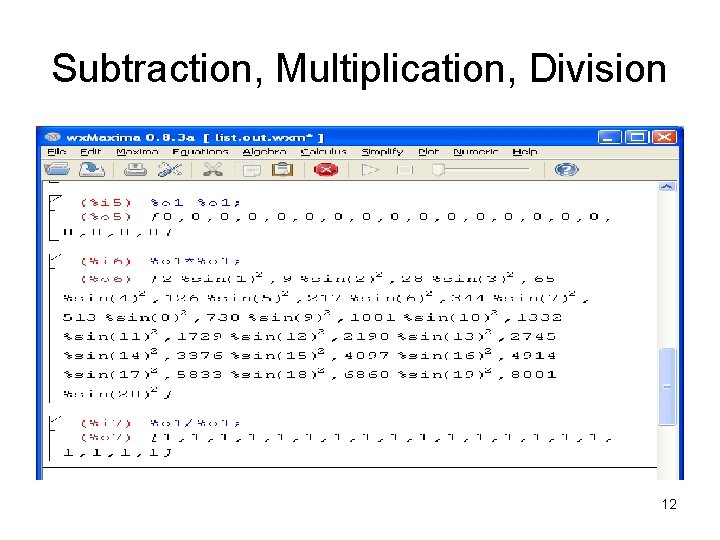
Task: Click the animation frame slider handle
Action: [x=438, y=170]
